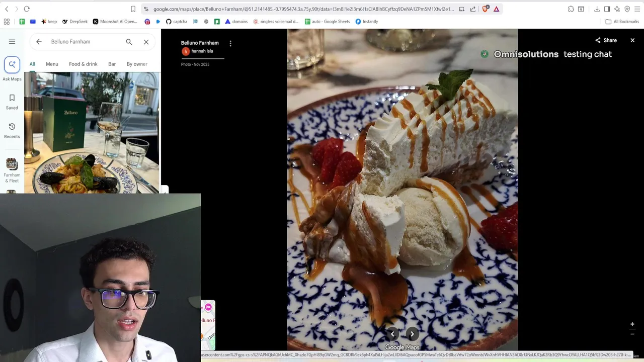Open the Moonshot AI Open bookmark

[x=115, y=22]
